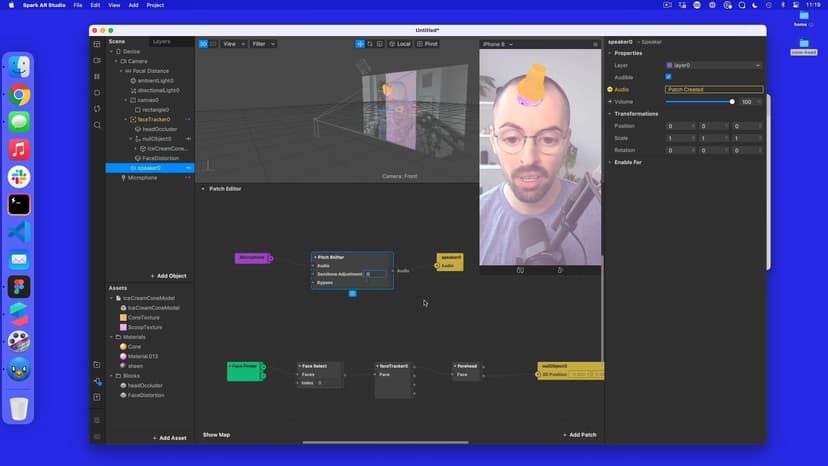Collapse the Transformations section
The image size is (828, 466).
click(x=610, y=114)
